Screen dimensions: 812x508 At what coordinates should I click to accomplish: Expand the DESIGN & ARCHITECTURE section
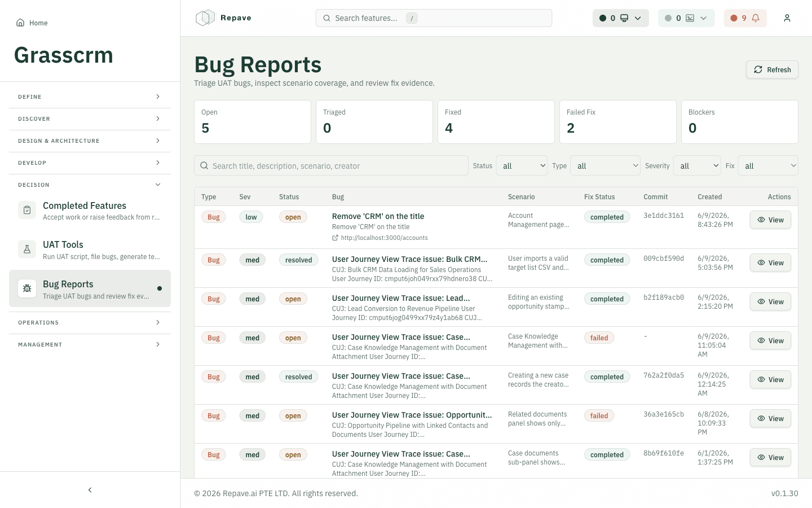coord(90,141)
